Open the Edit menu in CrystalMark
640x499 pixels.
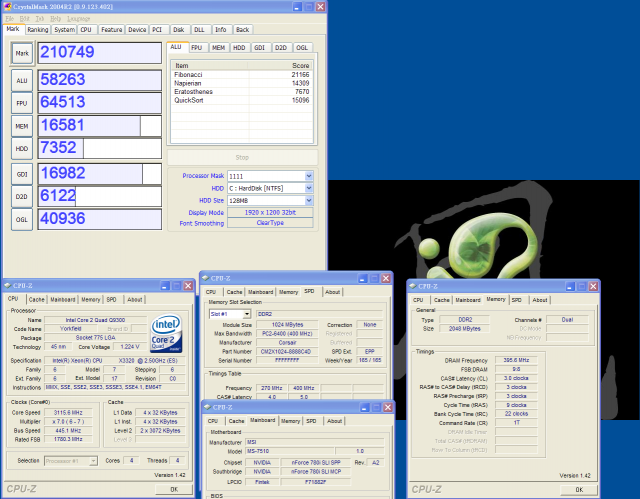point(24,19)
